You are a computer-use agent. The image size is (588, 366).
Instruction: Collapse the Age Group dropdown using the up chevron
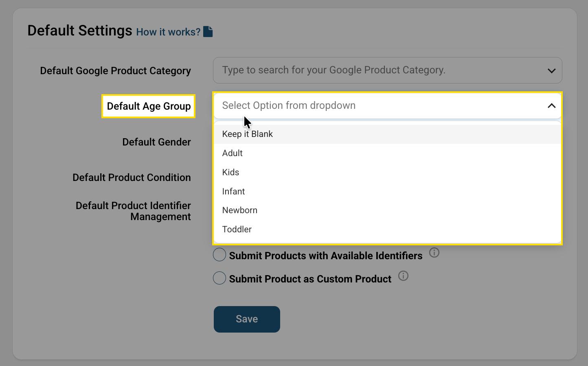point(551,106)
